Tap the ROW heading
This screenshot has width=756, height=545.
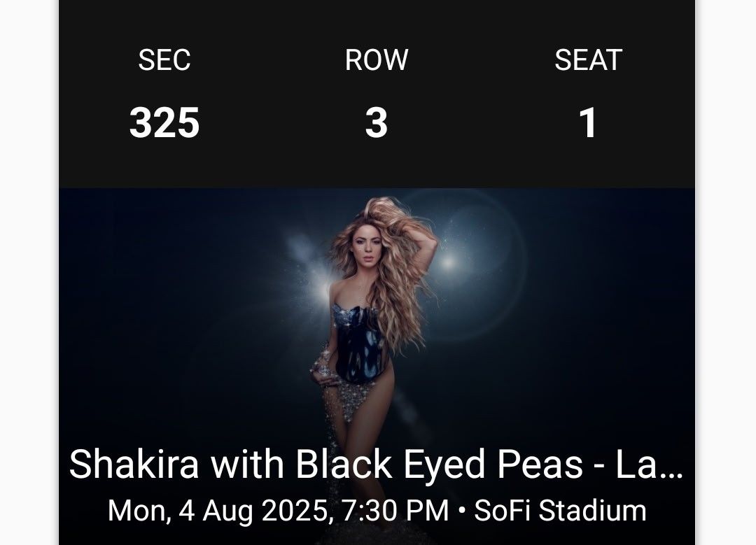(x=376, y=60)
